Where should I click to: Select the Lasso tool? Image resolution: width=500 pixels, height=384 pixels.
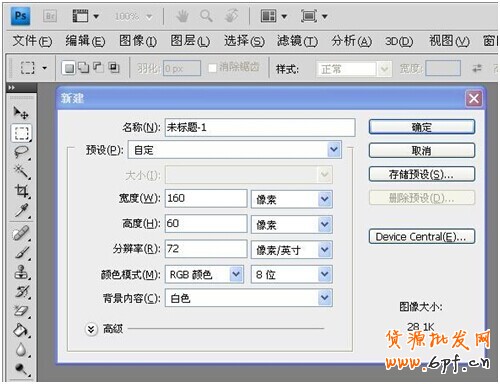(21, 152)
